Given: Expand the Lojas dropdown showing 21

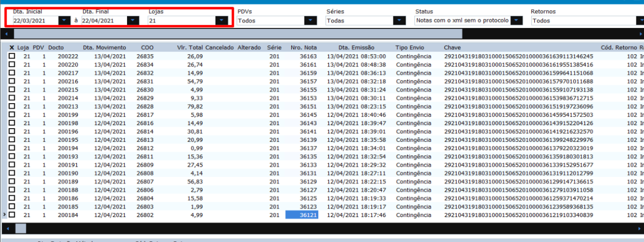Looking at the screenshot, I should pyautogui.click(x=222, y=20).
